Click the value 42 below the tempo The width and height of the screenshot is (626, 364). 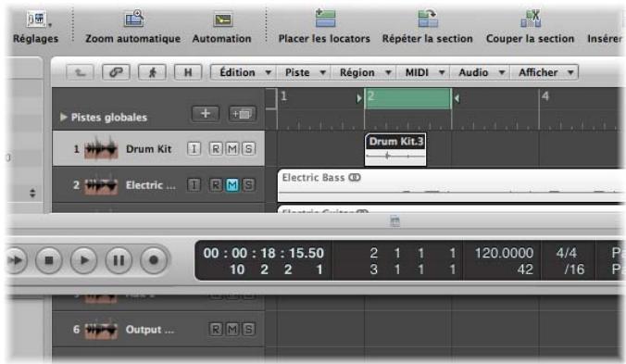[x=525, y=270]
